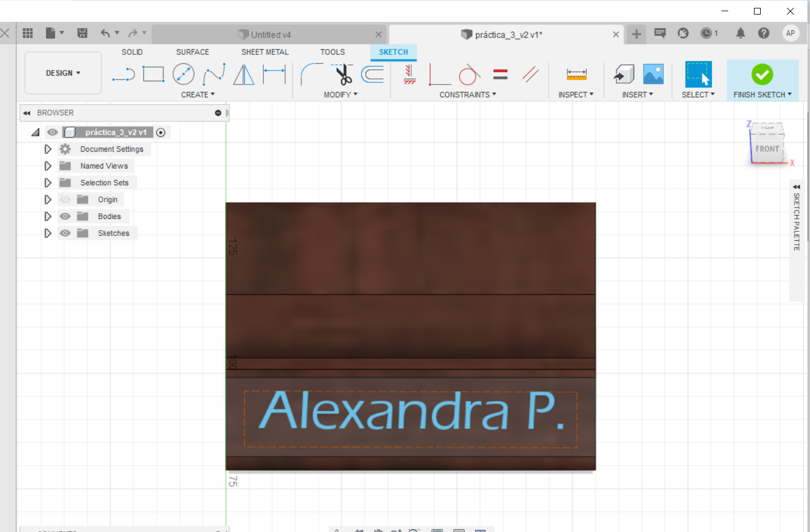Toggle visibility of práctica_3_v2 v1 component

pyautogui.click(x=53, y=132)
